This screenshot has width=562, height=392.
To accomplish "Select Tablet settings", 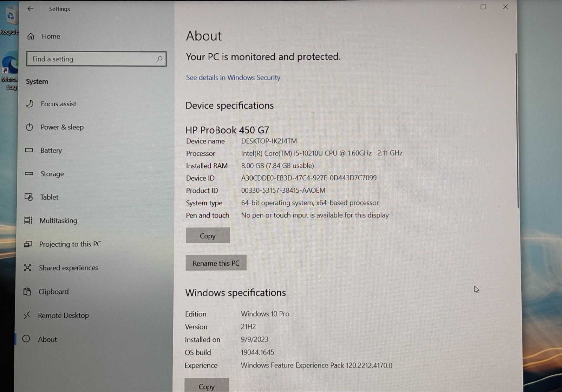I will [x=49, y=197].
